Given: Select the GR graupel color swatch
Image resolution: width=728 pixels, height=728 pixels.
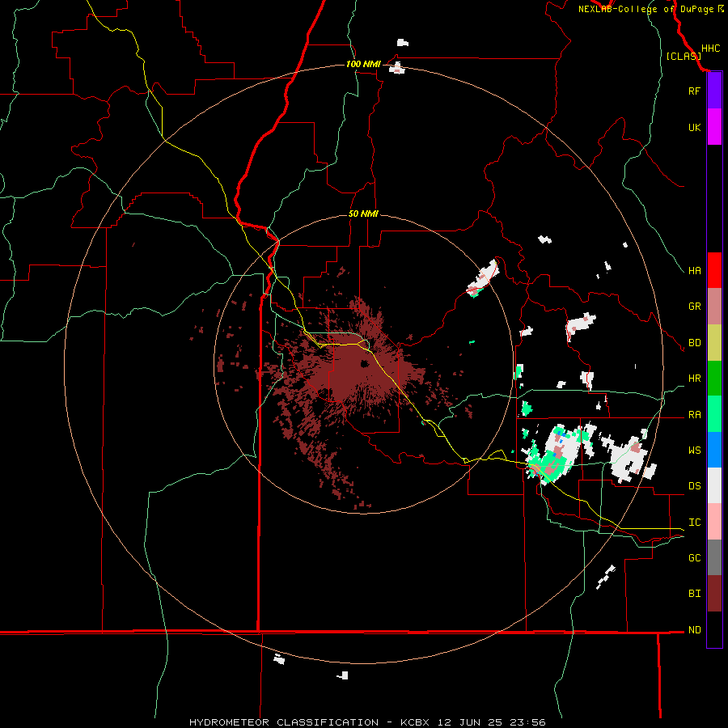Looking at the screenshot, I should [x=714, y=306].
